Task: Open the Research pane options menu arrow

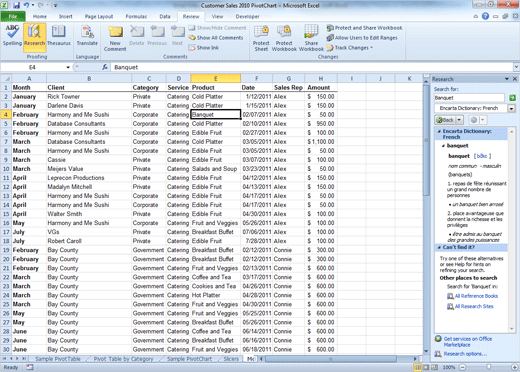Action: tap(507, 79)
